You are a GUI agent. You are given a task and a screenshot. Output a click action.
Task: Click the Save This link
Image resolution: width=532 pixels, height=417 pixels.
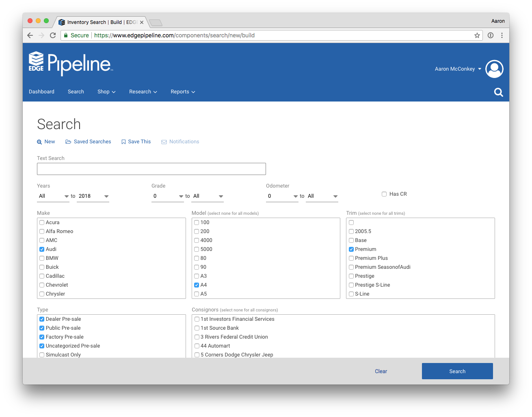pyautogui.click(x=139, y=142)
